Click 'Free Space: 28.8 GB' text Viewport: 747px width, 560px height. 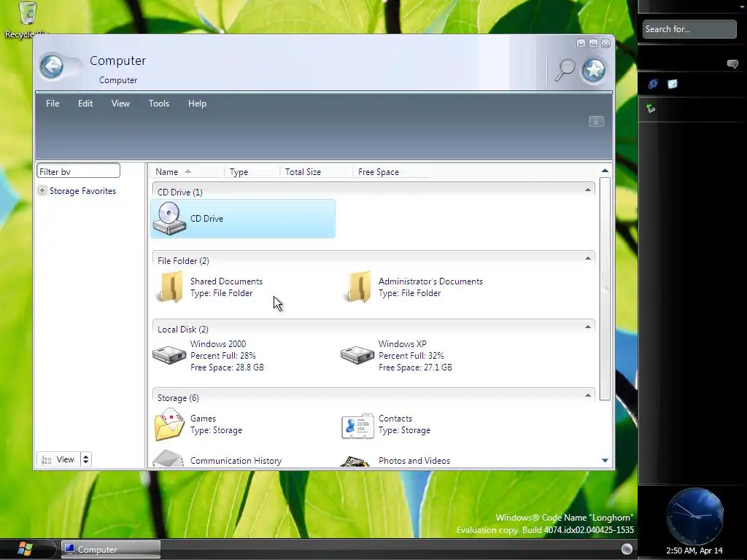coord(228,367)
